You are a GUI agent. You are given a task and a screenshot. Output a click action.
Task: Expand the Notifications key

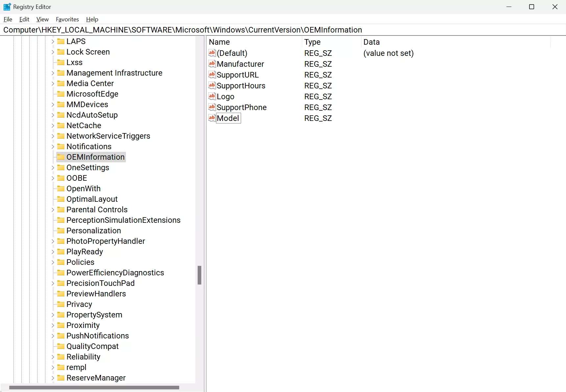tap(53, 147)
